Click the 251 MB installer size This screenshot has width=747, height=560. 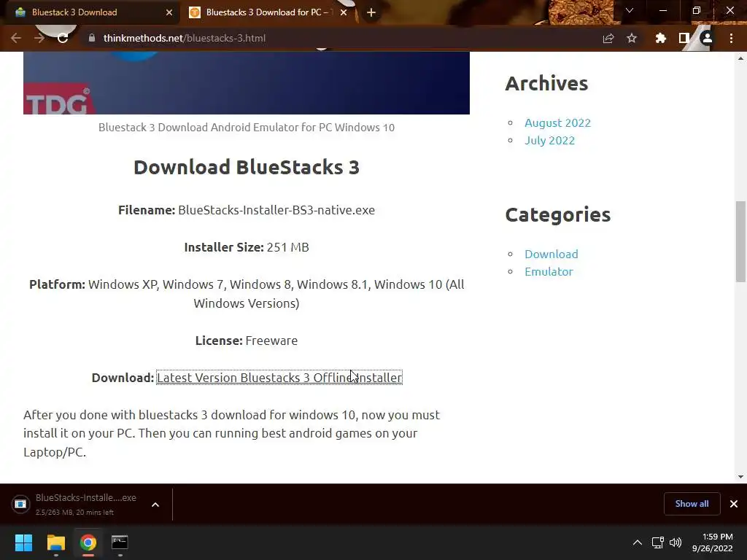pos(287,247)
